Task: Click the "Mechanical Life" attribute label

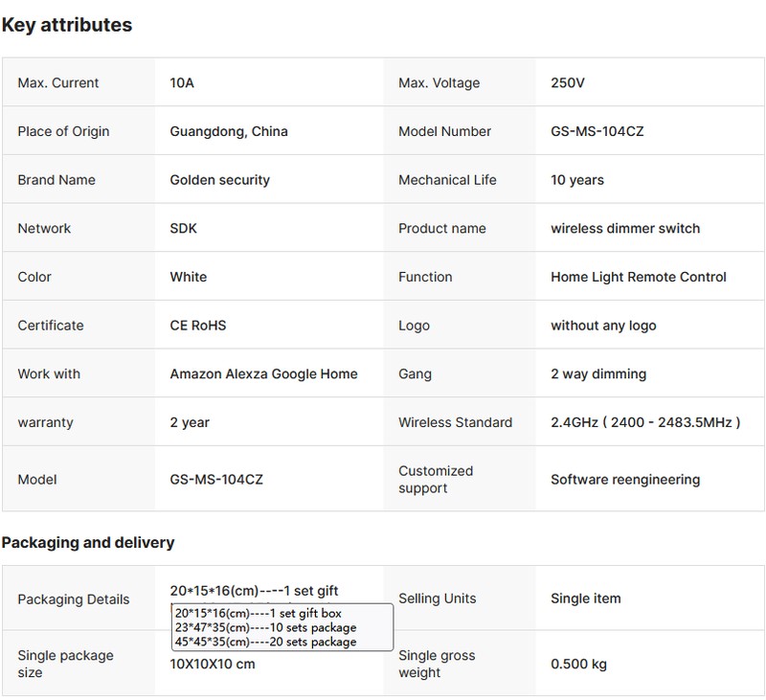Action: click(447, 180)
